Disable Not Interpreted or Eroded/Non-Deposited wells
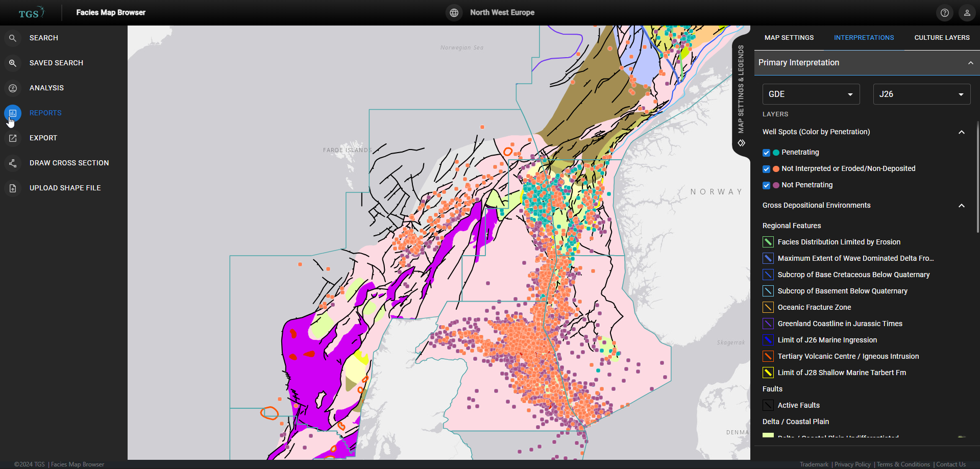The image size is (980, 469). [x=766, y=169]
